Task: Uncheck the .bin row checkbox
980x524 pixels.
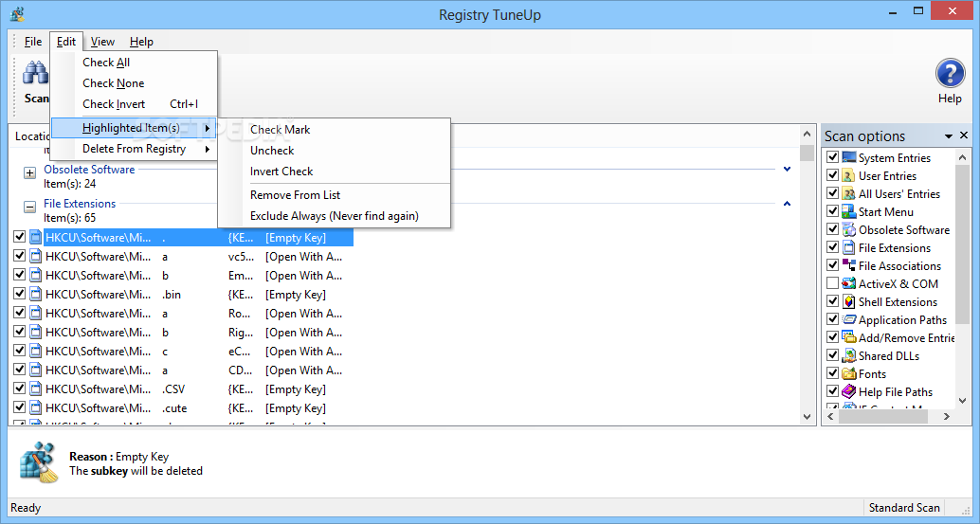Action: 19,294
